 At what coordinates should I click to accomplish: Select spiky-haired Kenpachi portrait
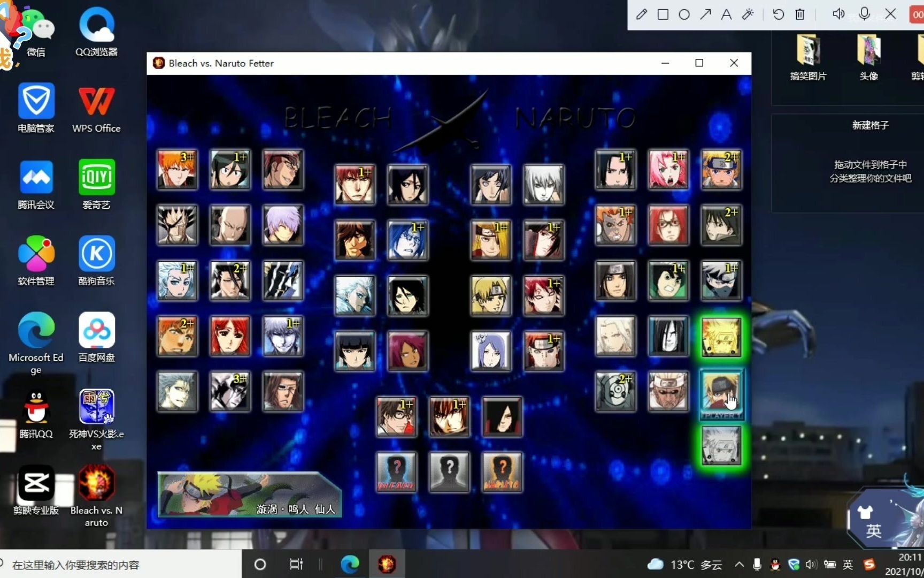point(177,225)
